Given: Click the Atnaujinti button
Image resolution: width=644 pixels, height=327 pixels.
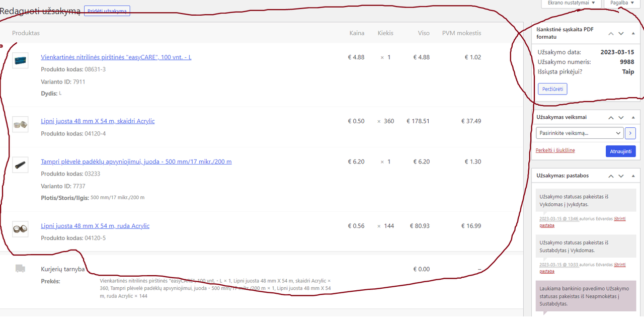Looking at the screenshot, I should [621, 151].
